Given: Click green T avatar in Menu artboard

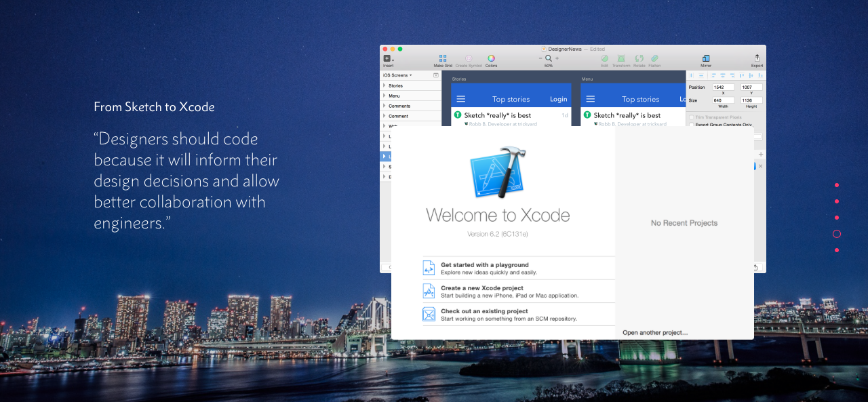Looking at the screenshot, I should click(x=587, y=115).
